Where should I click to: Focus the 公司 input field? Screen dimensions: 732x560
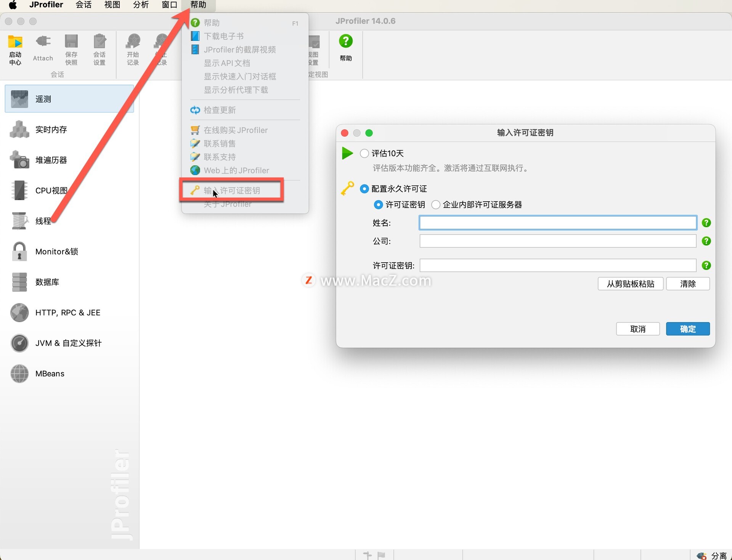pyautogui.click(x=558, y=241)
